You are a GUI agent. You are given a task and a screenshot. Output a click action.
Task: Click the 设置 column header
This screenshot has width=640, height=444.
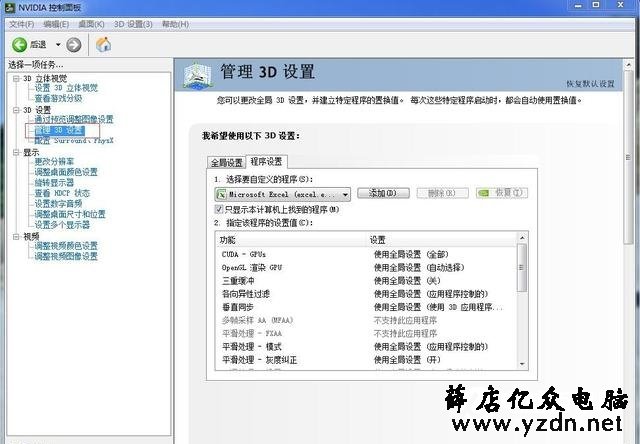tap(442, 240)
